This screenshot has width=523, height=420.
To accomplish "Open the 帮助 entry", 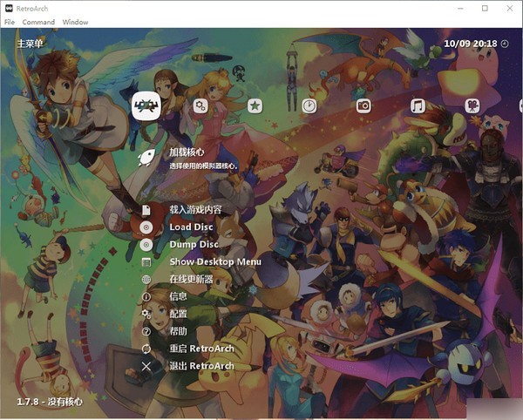I will point(178,331).
